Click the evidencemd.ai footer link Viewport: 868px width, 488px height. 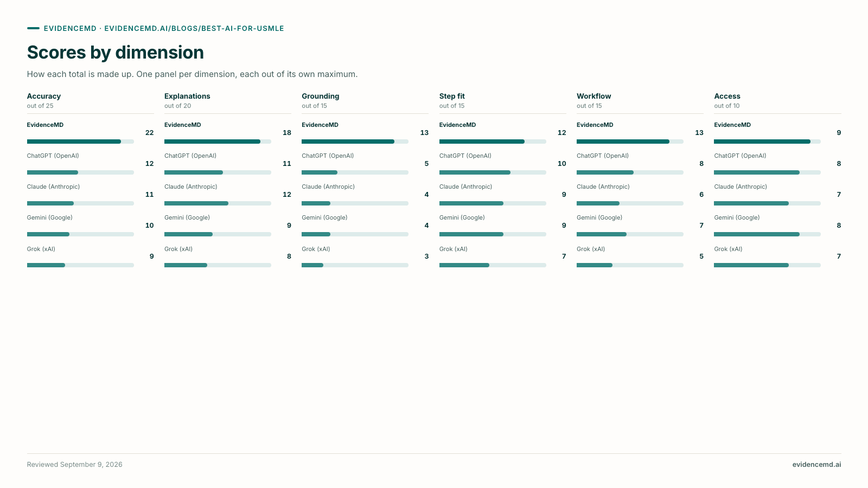point(816,465)
